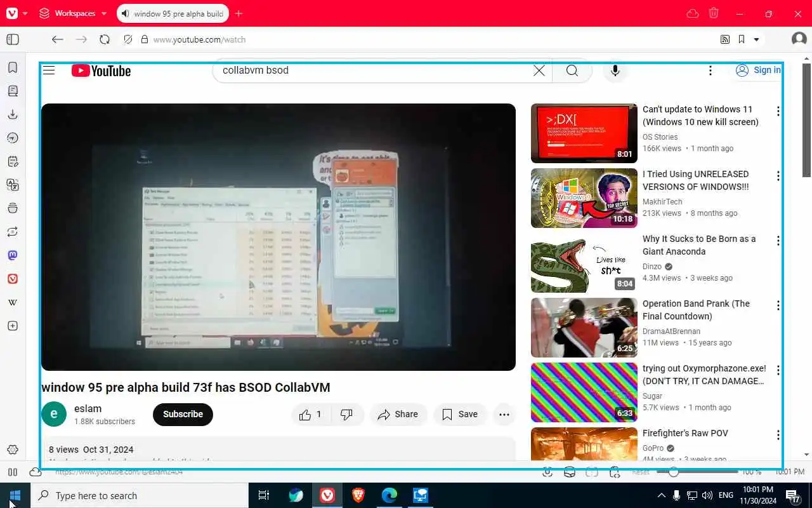Open the Translate panel
Viewport: 812px width, 508px height.
pyautogui.click(x=13, y=185)
